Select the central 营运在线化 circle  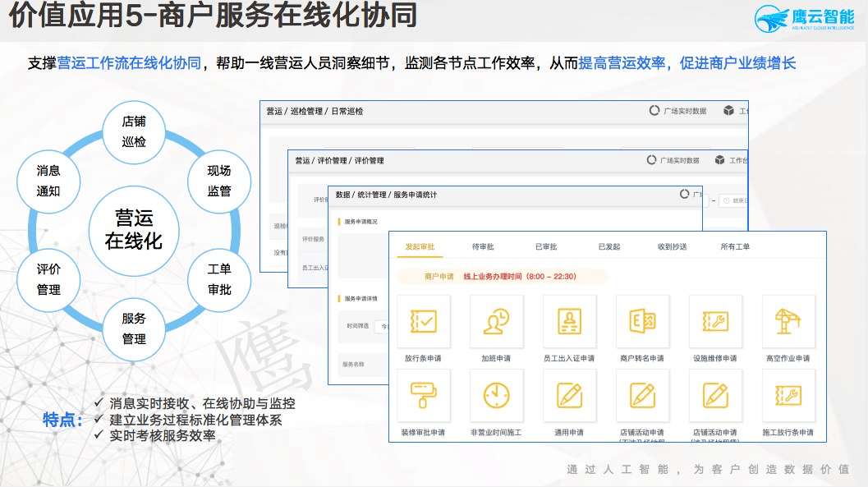(x=134, y=230)
